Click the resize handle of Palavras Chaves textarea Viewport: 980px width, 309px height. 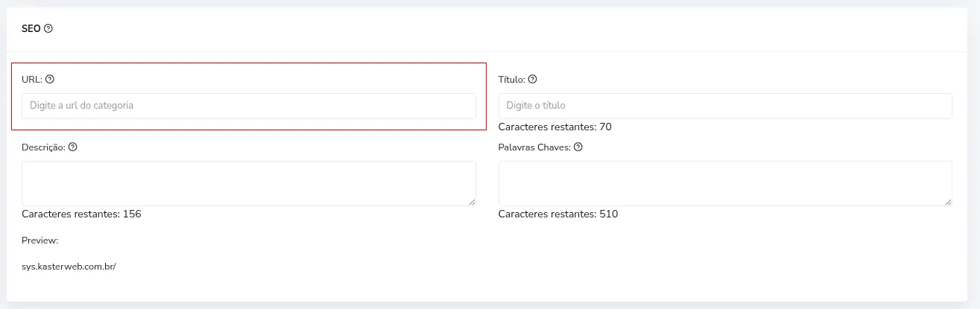click(948, 202)
